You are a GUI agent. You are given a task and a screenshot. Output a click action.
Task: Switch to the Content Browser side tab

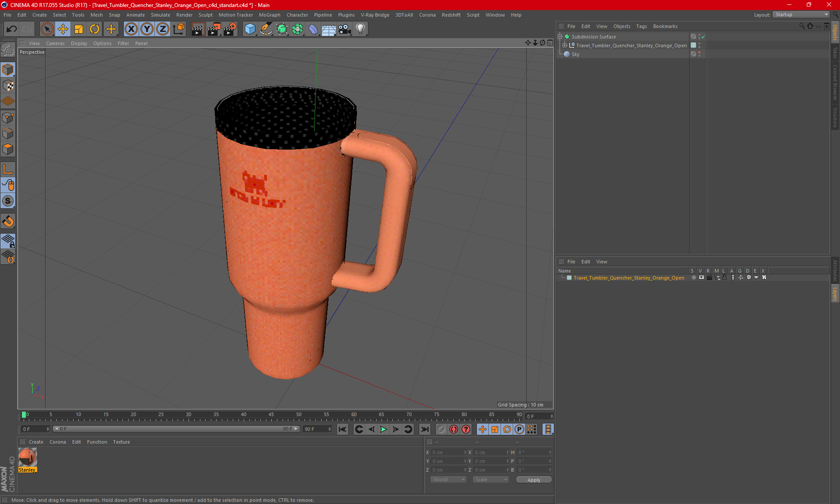tap(835, 83)
